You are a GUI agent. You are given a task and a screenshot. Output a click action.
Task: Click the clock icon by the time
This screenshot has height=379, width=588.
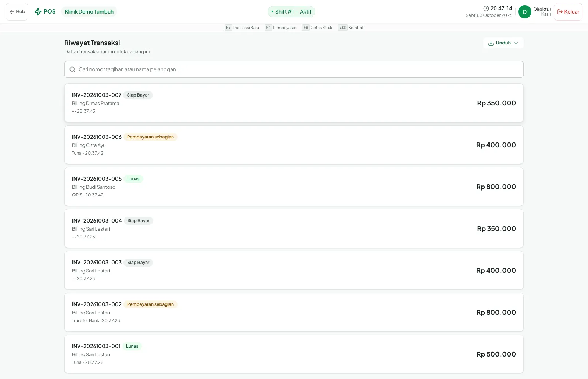[486, 8]
